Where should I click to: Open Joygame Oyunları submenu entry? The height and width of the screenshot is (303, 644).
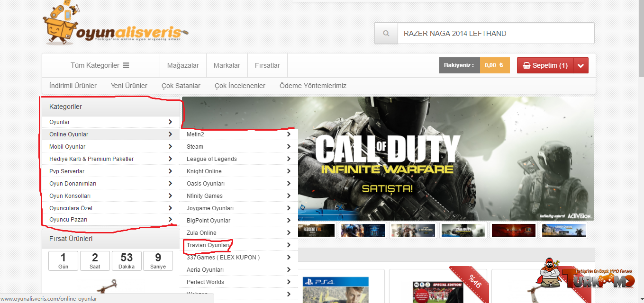point(239,208)
